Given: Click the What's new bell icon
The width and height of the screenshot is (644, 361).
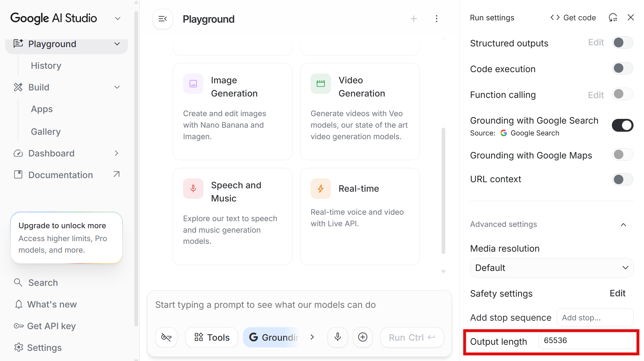Looking at the screenshot, I should tap(19, 304).
